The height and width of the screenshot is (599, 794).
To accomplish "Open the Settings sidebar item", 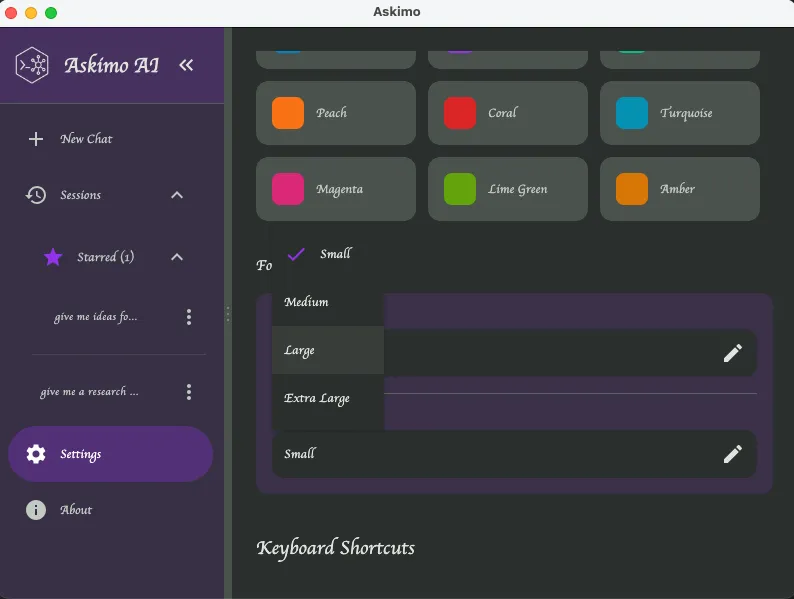I will click(x=110, y=454).
